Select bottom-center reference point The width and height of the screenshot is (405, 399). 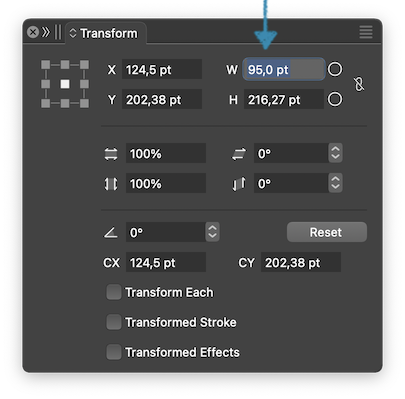click(x=65, y=103)
